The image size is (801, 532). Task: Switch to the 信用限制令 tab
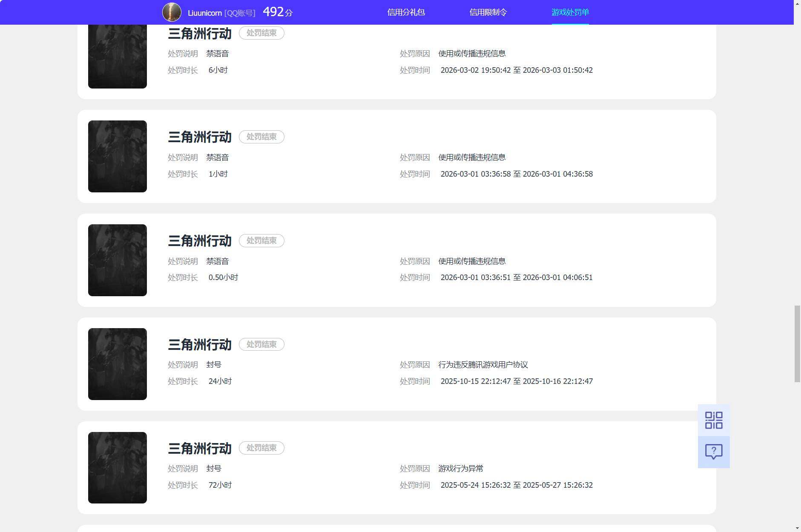click(488, 12)
